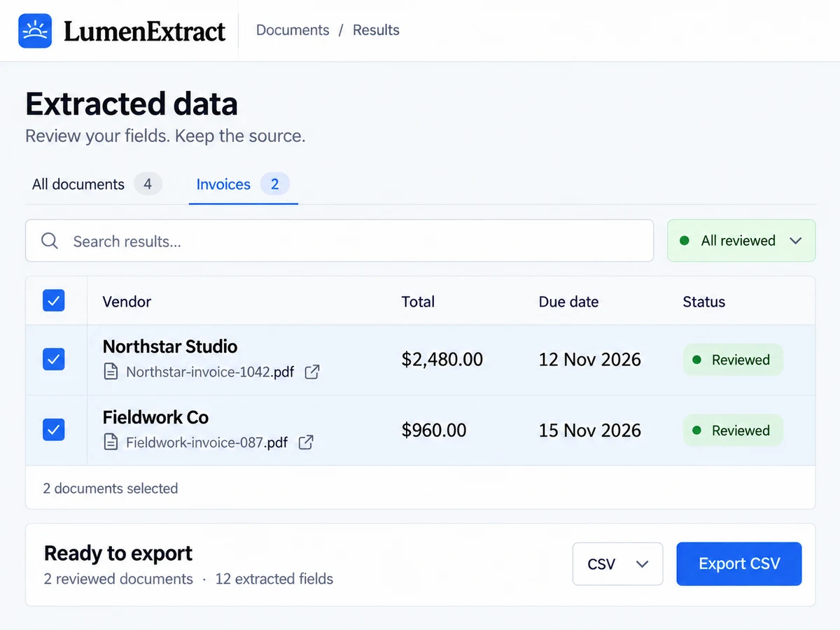Click the Status column header
This screenshot has width=840, height=630.
(703, 302)
